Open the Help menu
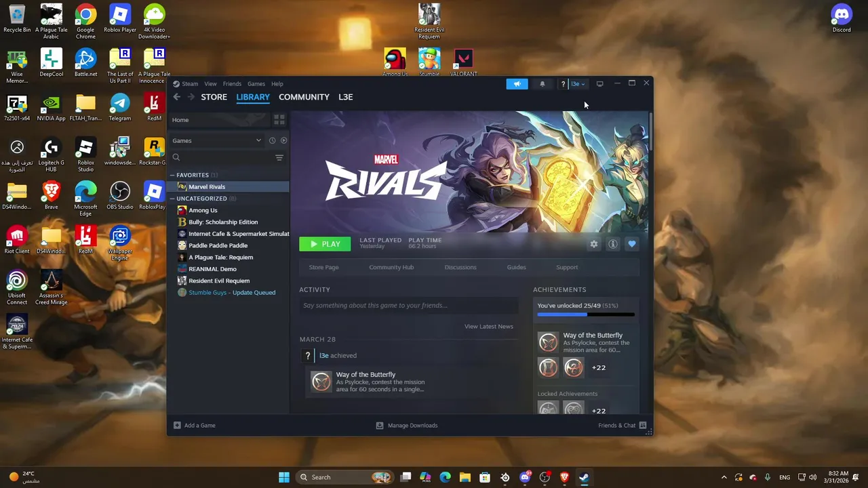 (x=277, y=84)
